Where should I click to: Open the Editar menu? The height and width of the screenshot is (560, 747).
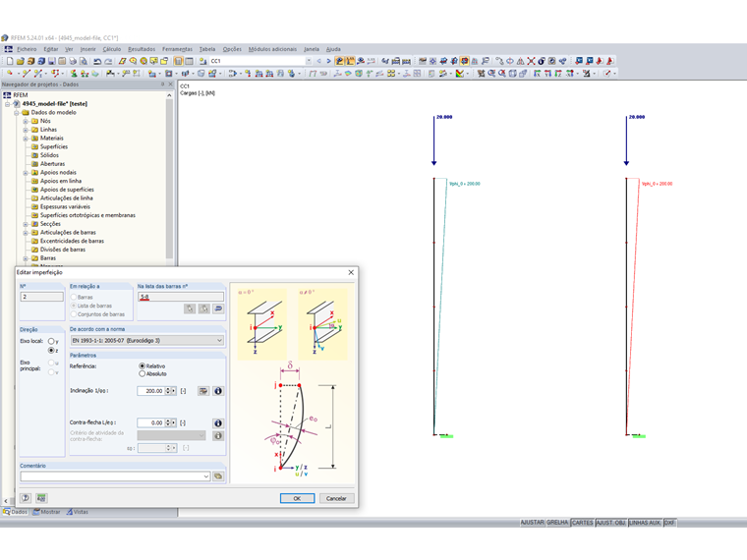click(51, 49)
